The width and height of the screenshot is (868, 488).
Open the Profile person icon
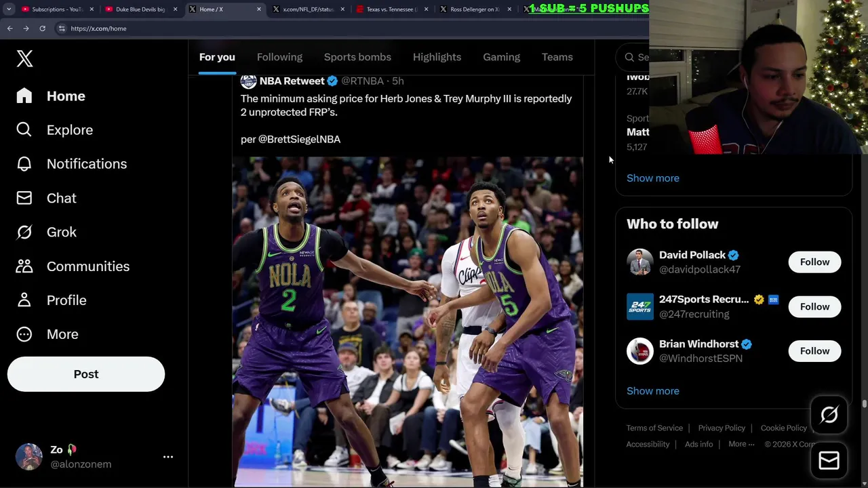(x=24, y=300)
